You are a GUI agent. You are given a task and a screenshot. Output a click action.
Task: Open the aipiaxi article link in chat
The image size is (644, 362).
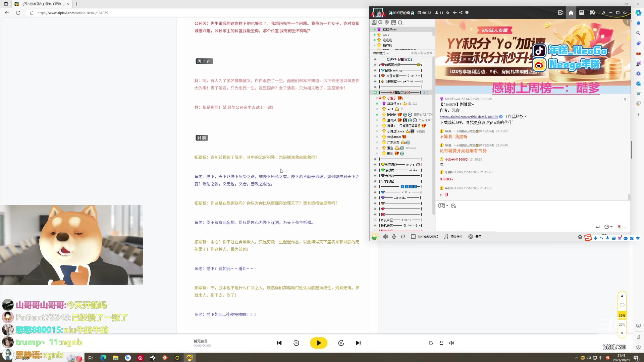point(469,117)
